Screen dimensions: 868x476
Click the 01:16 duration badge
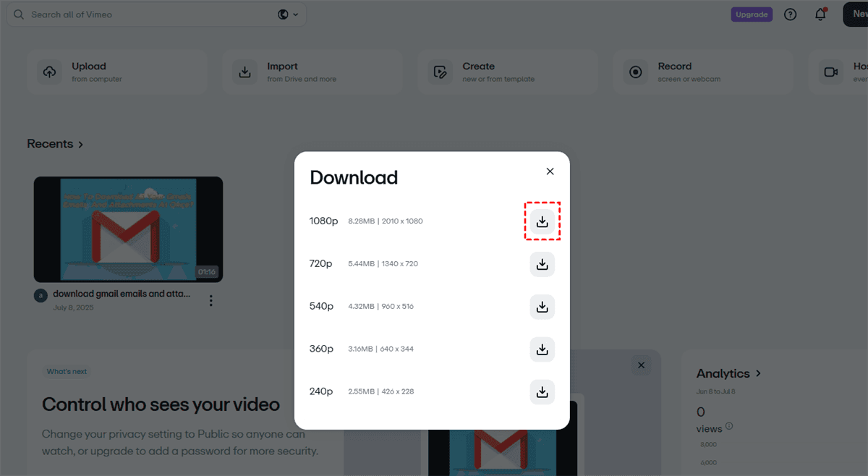pyautogui.click(x=206, y=272)
